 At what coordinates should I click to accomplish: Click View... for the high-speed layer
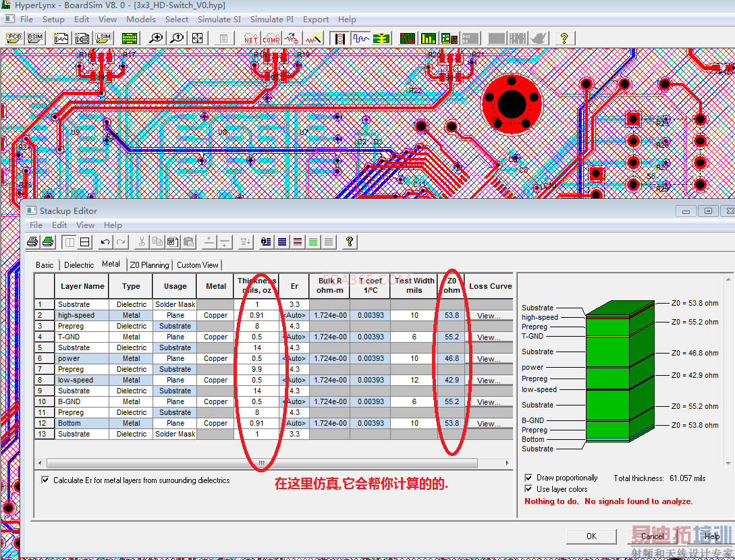click(489, 316)
